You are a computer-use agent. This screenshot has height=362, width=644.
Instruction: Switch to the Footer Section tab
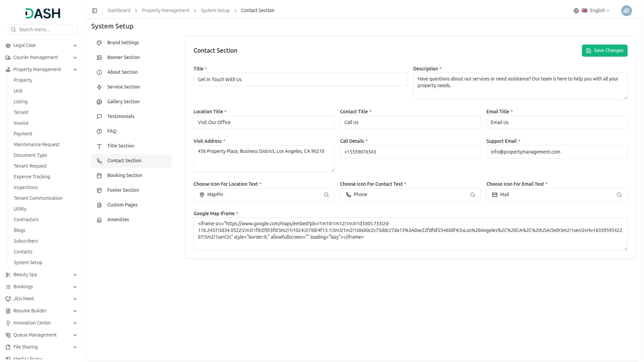click(x=123, y=190)
